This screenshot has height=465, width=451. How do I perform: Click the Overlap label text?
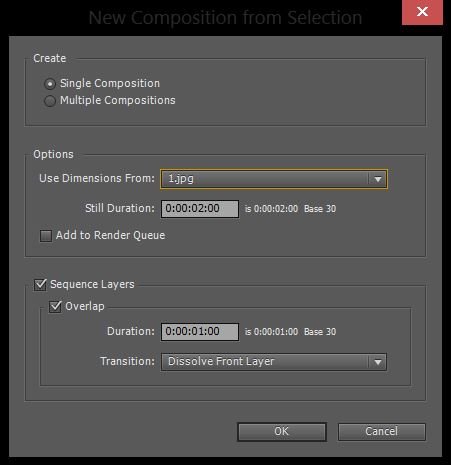(x=85, y=306)
